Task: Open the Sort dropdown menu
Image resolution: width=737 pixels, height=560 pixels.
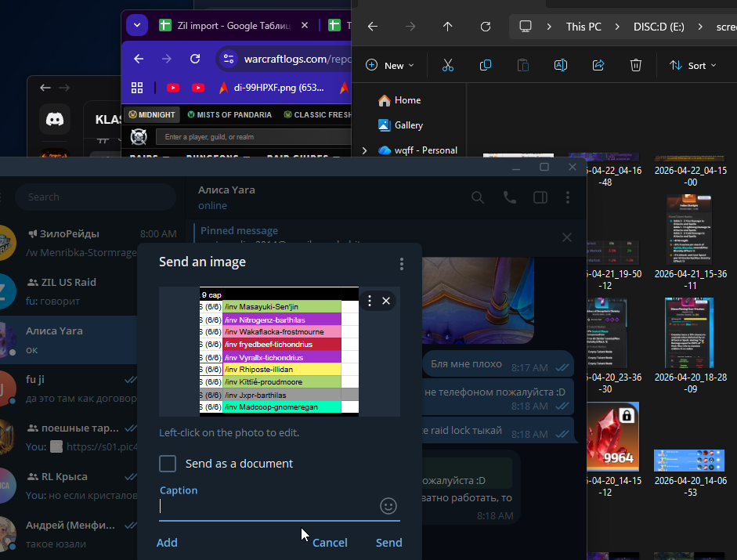Action: click(x=693, y=66)
